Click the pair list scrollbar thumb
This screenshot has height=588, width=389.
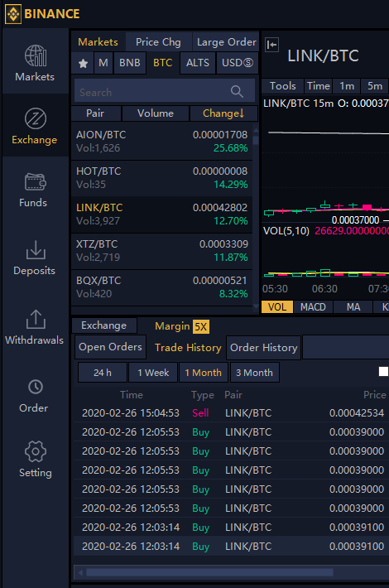[x=256, y=140]
